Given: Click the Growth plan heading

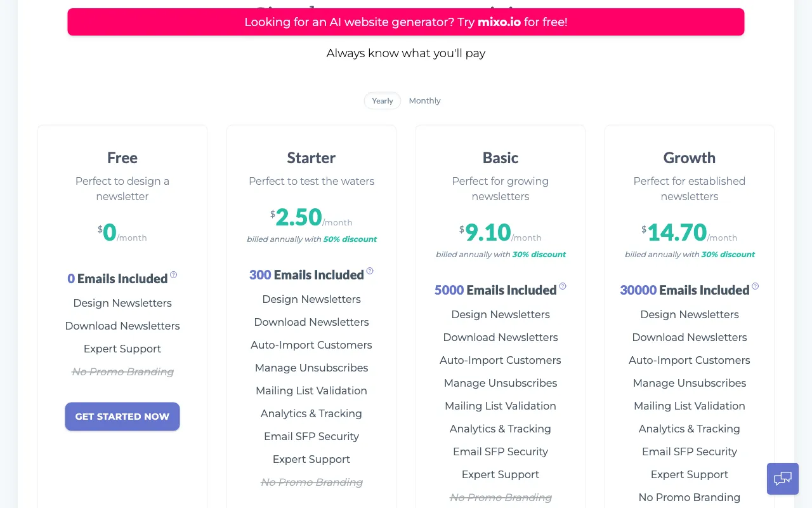Looking at the screenshot, I should click(x=690, y=157).
